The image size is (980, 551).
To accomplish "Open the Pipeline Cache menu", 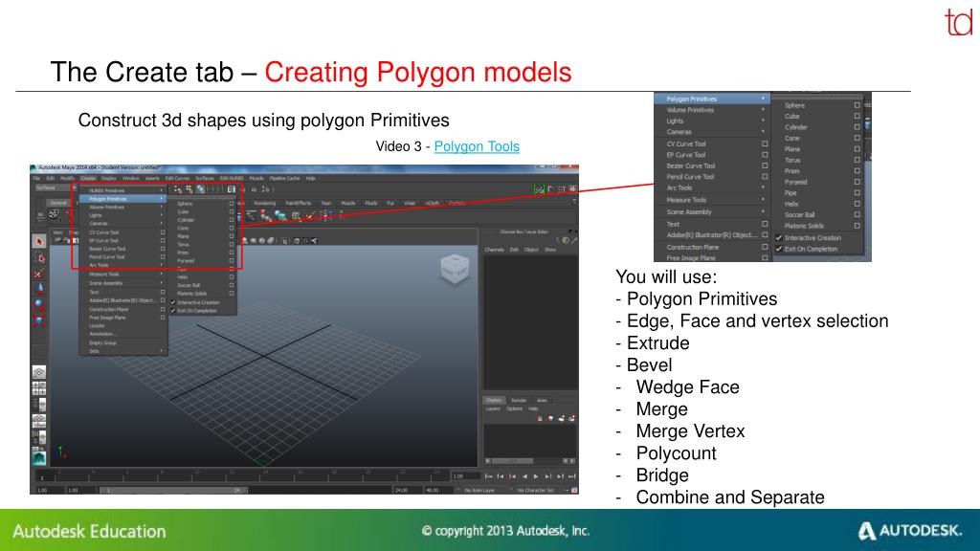I will click(x=284, y=179).
